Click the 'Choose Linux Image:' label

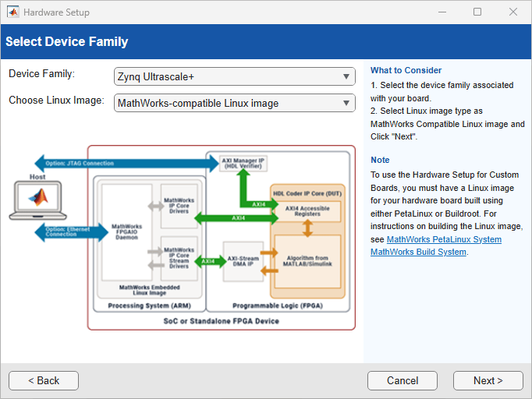click(x=56, y=101)
